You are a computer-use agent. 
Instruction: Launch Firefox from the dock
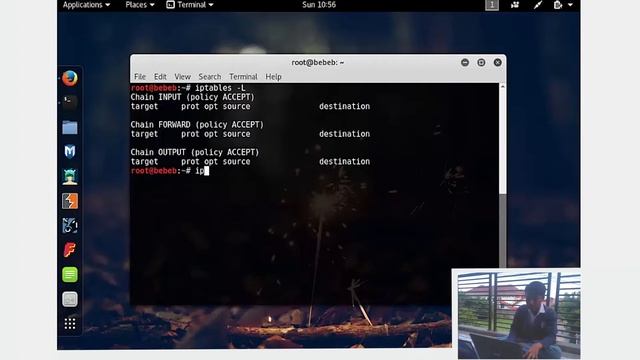(x=70, y=78)
